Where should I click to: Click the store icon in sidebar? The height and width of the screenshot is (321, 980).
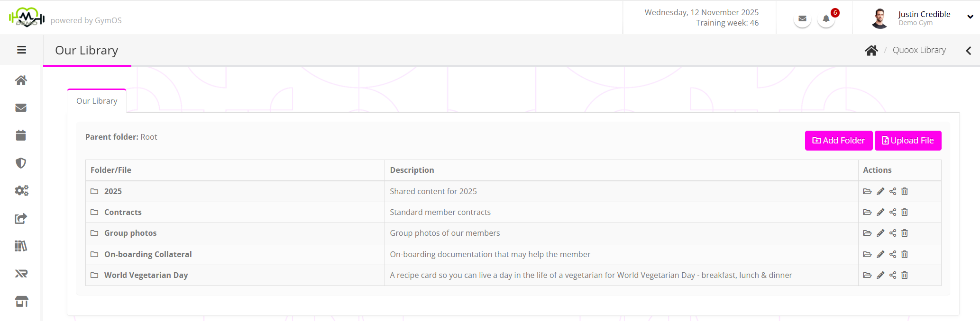point(21,301)
